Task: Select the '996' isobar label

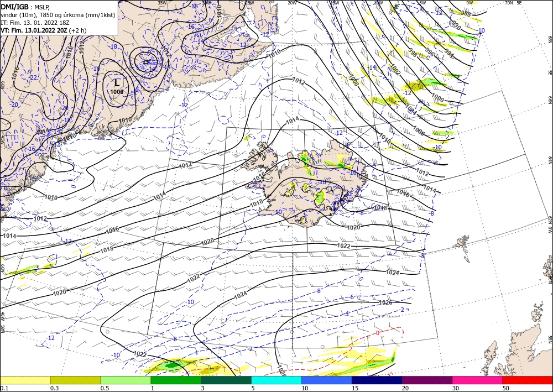Action: pyautogui.click(x=429, y=52)
